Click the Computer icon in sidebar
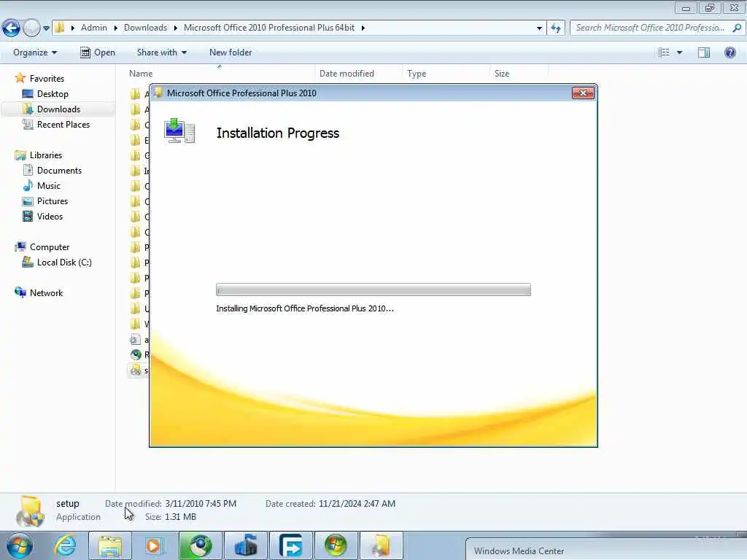Viewport: 747px width, 560px height. 20,246
